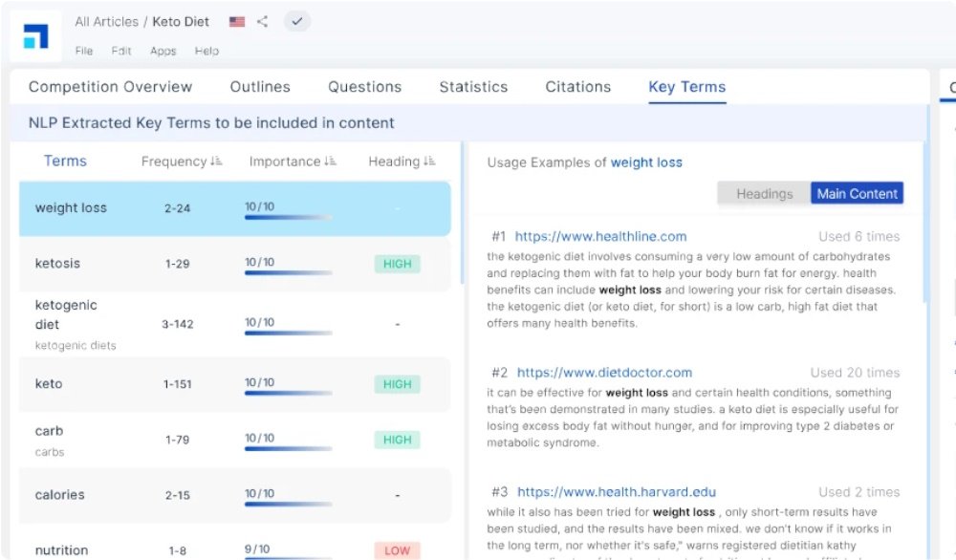956x560 pixels.
Task: Switch to the Headings usage view
Action: click(764, 193)
